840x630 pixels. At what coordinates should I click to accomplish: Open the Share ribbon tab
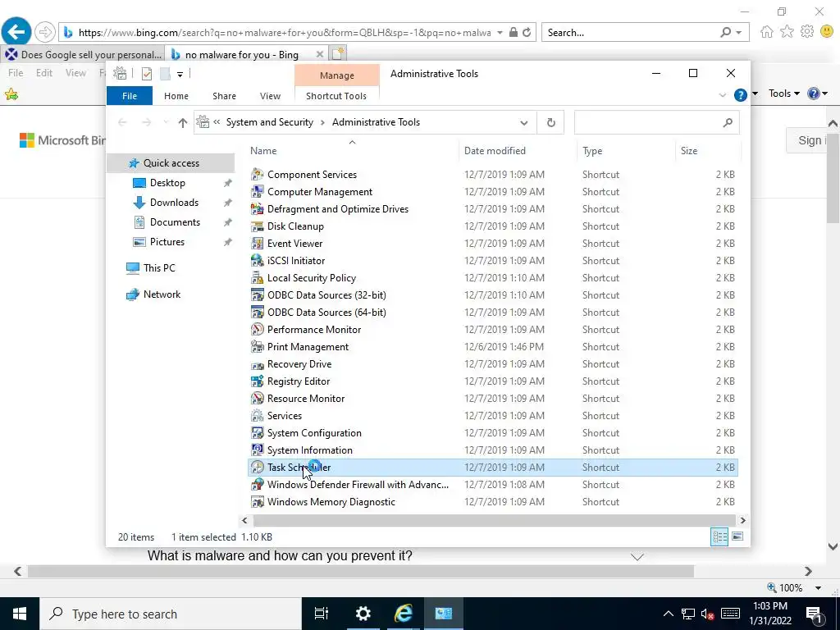(224, 96)
